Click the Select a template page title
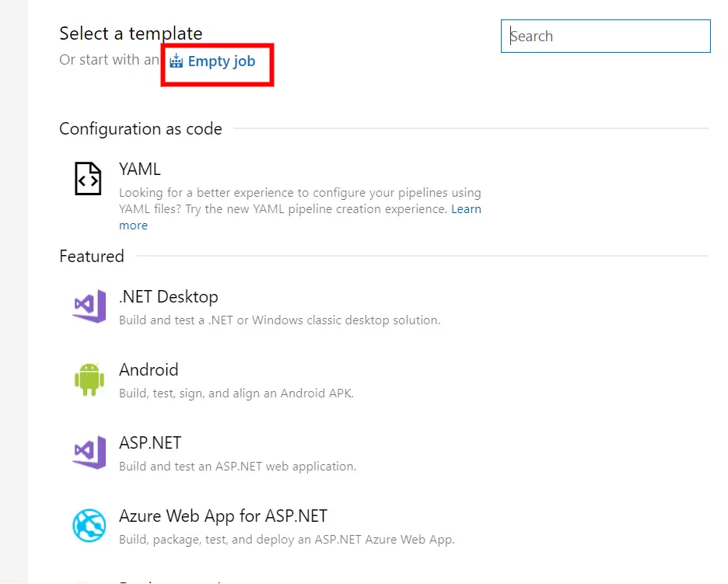Image resolution: width=728 pixels, height=584 pixels. point(130,33)
